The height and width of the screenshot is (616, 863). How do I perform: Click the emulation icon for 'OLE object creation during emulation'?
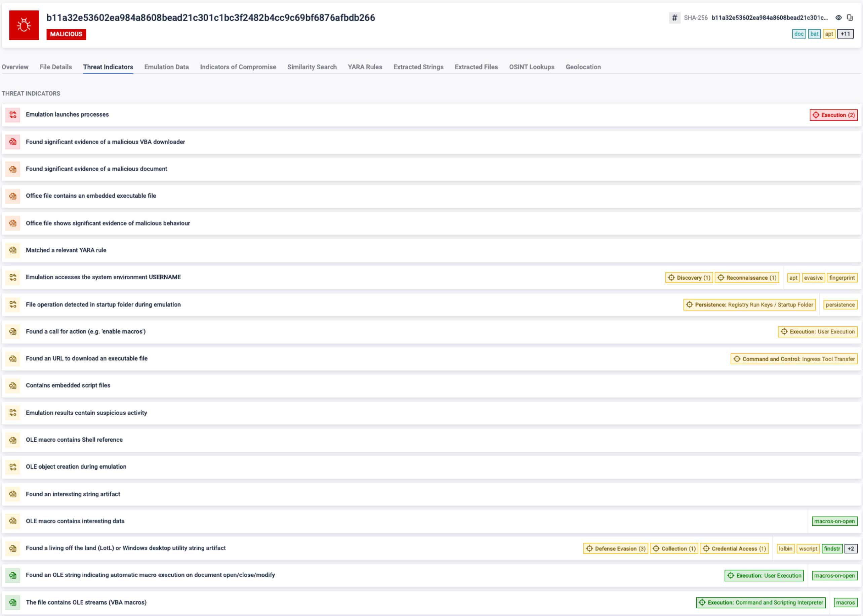12,467
